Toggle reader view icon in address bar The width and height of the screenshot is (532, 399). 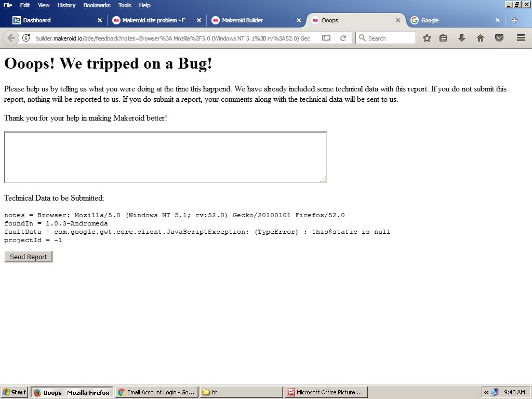tap(326, 38)
